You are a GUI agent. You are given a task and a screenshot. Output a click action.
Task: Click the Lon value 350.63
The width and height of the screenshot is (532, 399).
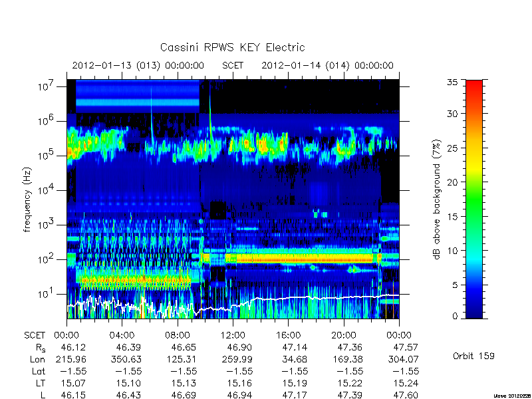[126, 359]
